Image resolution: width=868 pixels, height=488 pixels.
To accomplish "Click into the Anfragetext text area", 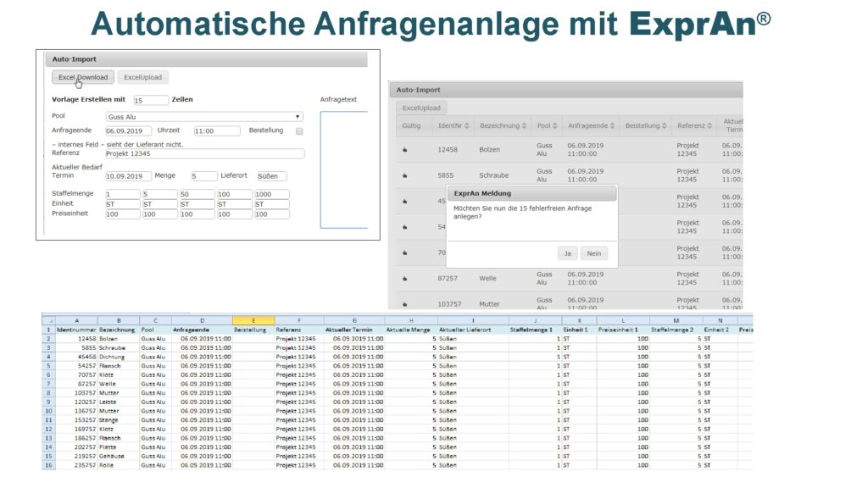I will click(x=344, y=169).
